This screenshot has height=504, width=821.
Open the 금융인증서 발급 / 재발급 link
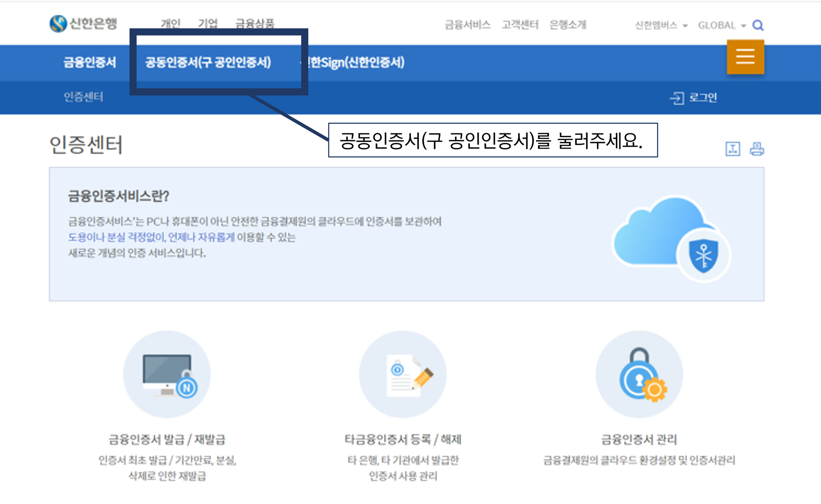[167, 439]
